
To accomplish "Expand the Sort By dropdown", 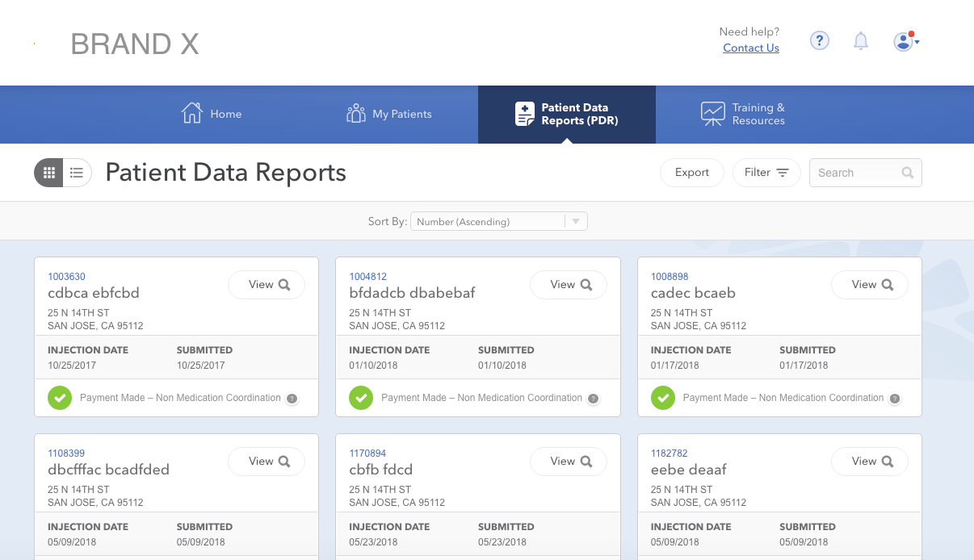I will 498,221.
